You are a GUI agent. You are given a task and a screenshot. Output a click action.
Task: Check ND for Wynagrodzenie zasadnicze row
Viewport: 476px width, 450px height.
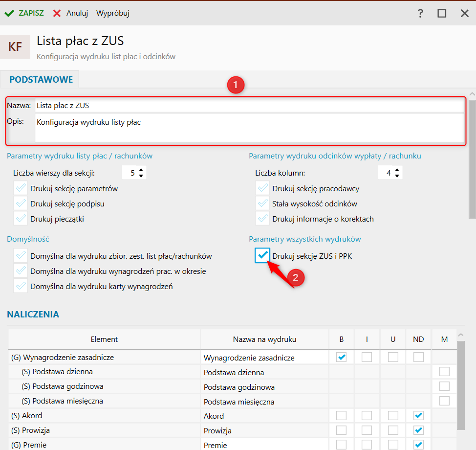[418, 357]
